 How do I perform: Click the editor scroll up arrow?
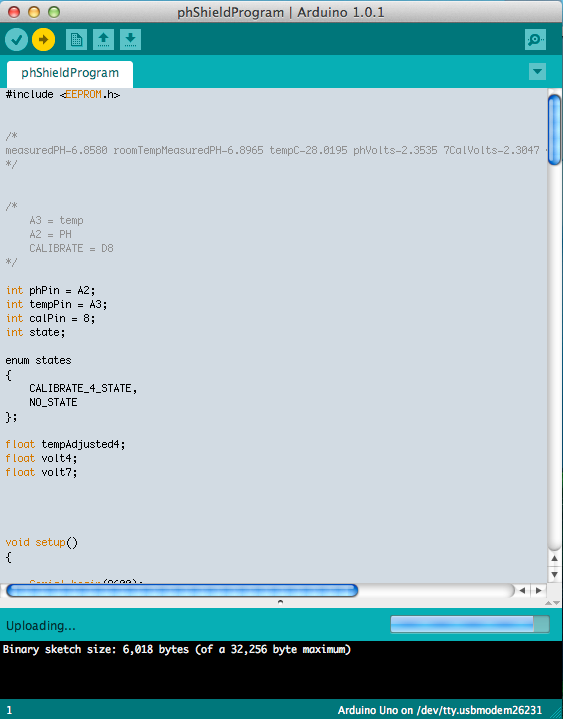coord(554,559)
